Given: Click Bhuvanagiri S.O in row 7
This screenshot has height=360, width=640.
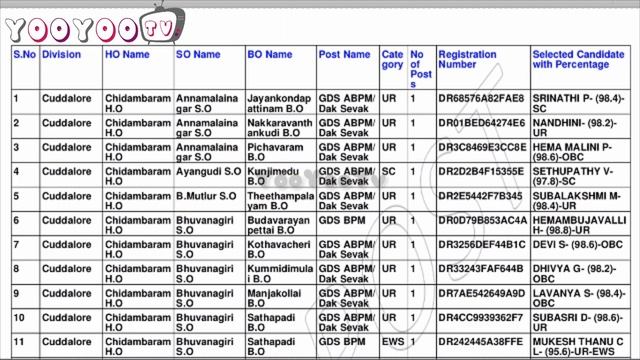Looking at the screenshot, I should (204, 249).
